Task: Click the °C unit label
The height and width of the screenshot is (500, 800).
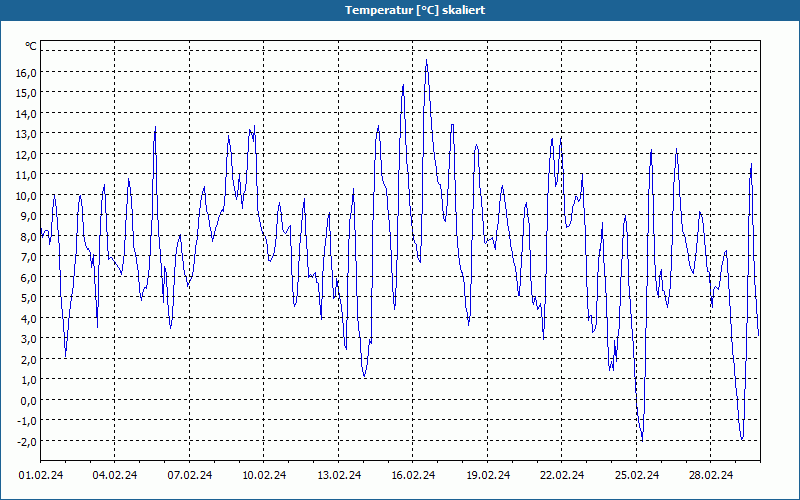Action: 31,46
